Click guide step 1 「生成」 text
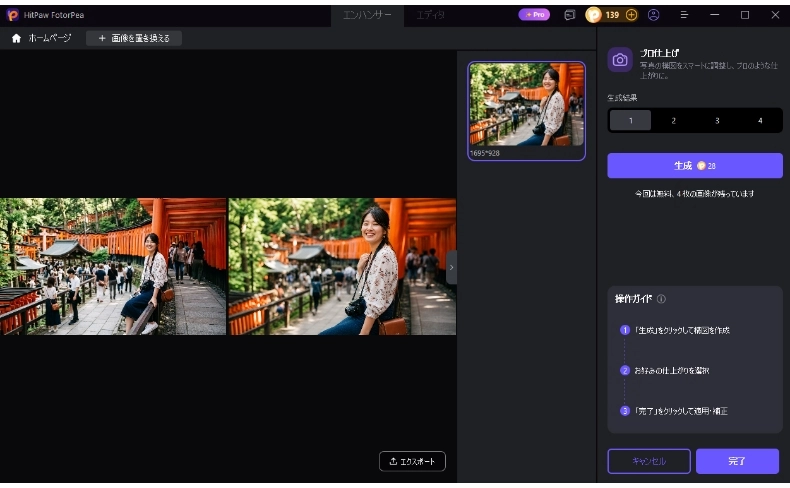The height and width of the screenshot is (488, 790). click(x=682, y=330)
